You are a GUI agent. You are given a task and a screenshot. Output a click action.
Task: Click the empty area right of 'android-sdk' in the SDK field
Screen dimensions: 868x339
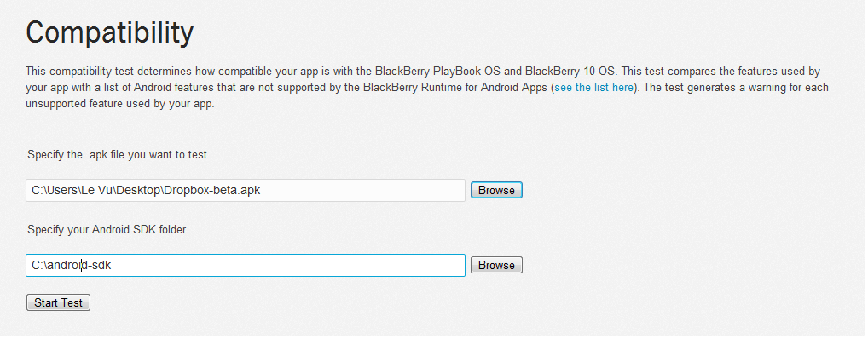288,266
